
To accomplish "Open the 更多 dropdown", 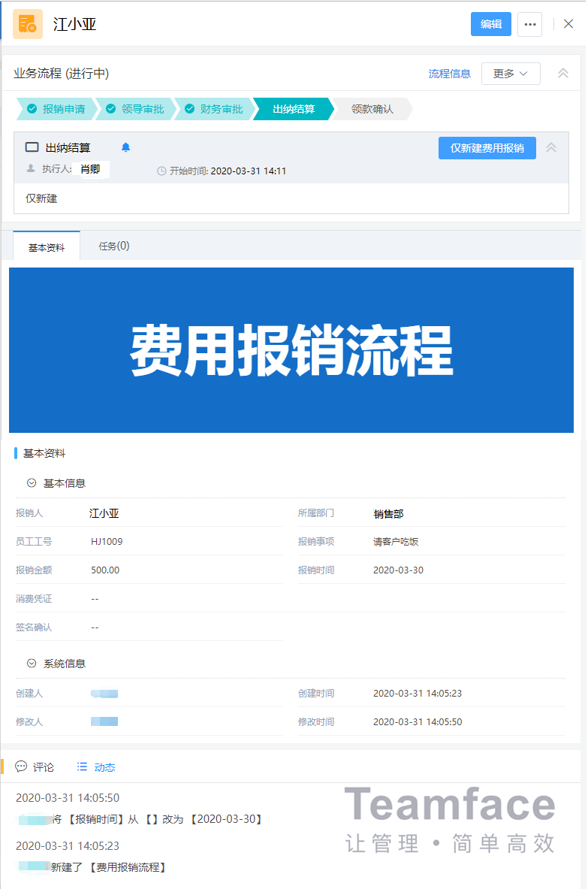I will point(511,74).
